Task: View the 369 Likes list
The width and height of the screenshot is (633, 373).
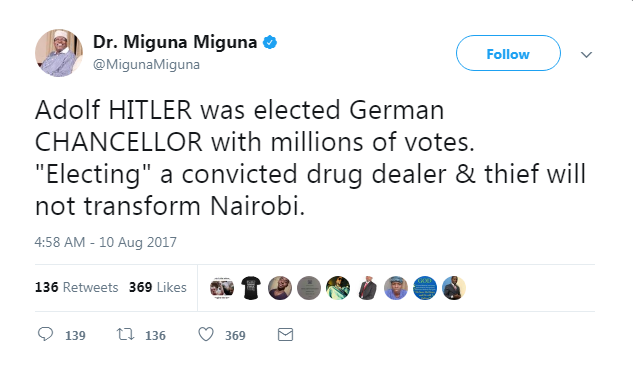Action: pyautogui.click(x=157, y=287)
